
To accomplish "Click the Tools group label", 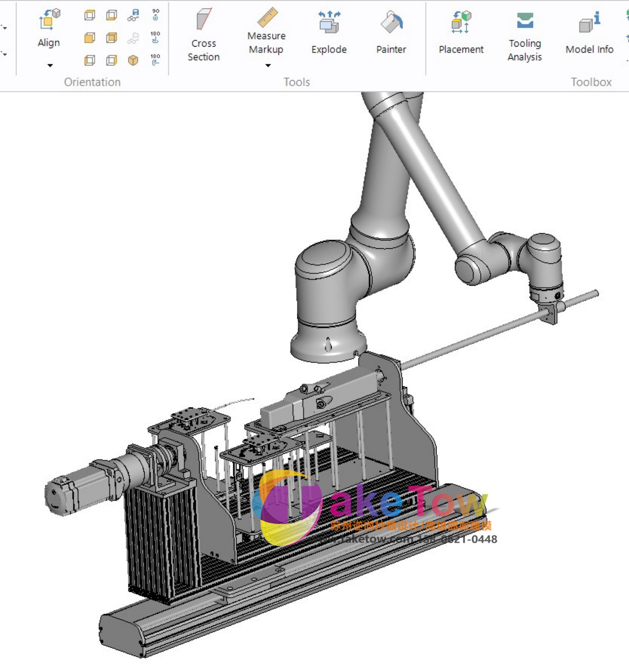I will tap(297, 82).
